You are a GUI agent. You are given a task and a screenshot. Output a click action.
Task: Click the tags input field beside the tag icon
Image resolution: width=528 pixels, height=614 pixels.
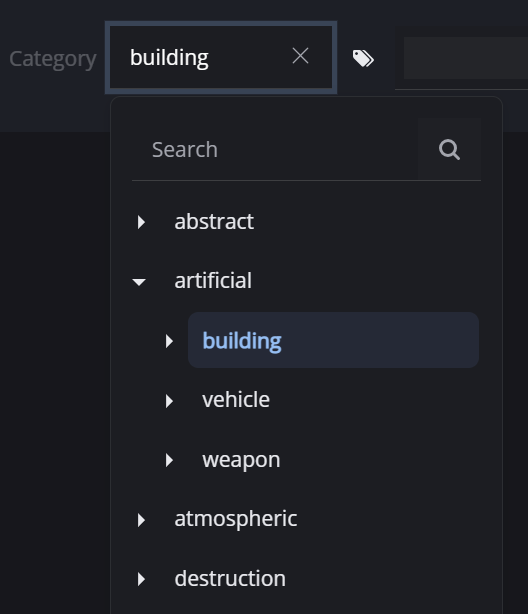tap(466, 58)
